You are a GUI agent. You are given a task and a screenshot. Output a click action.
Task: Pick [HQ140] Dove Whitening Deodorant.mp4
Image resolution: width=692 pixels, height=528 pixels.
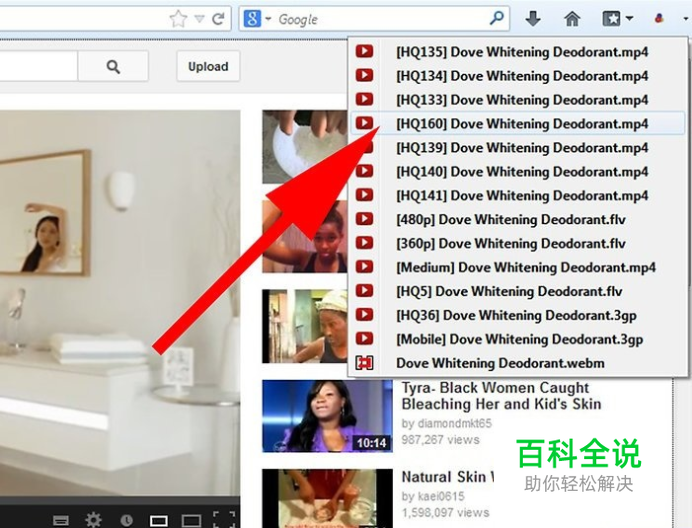tap(519, 171)
